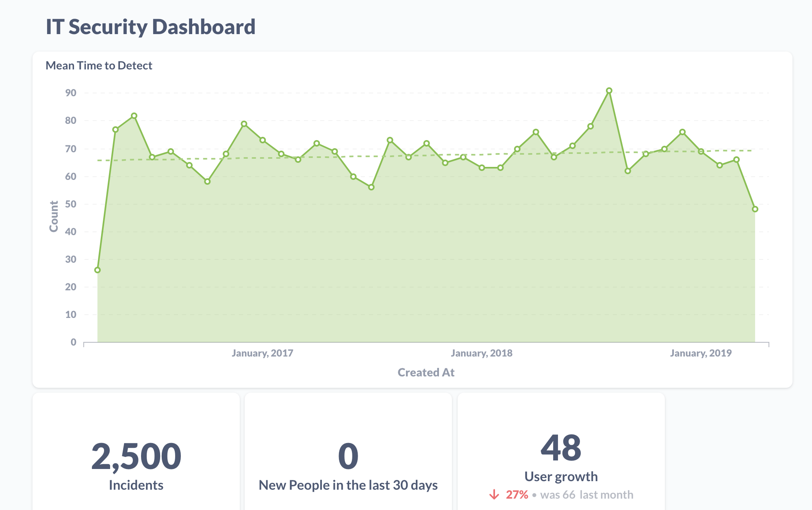Click the 'was 66 last month' text
This screenshot has width=812, height=510.
tap(587, 495)
